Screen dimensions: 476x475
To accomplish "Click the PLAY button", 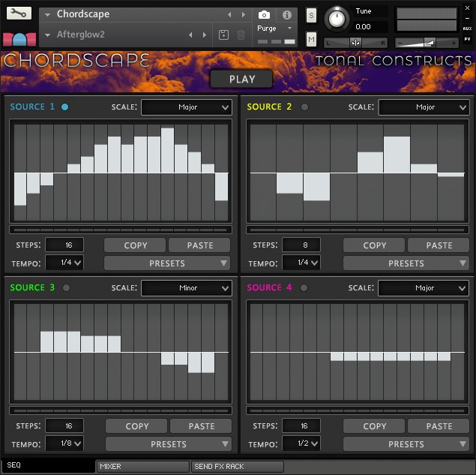I will pos(241,79).
